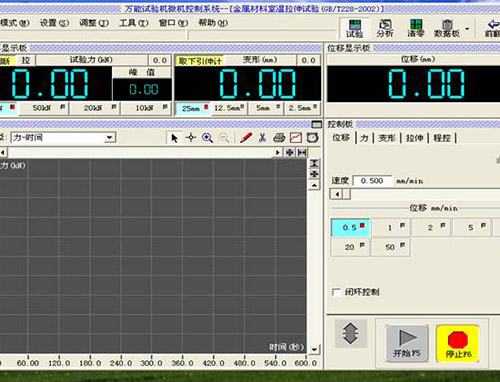Click the scissors cut tool
This screenshot has width=500, height=382.
click(x=263, y=138)
